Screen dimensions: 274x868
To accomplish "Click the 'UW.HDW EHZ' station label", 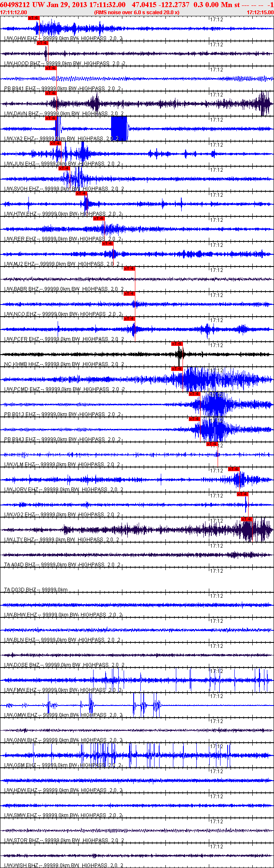I will tap(21, 790).
